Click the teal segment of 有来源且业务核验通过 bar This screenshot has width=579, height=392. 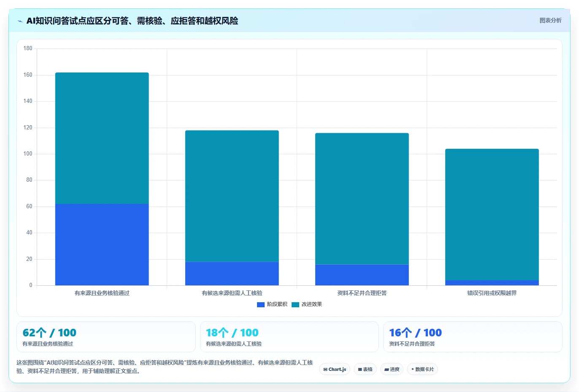click(102, 138)
